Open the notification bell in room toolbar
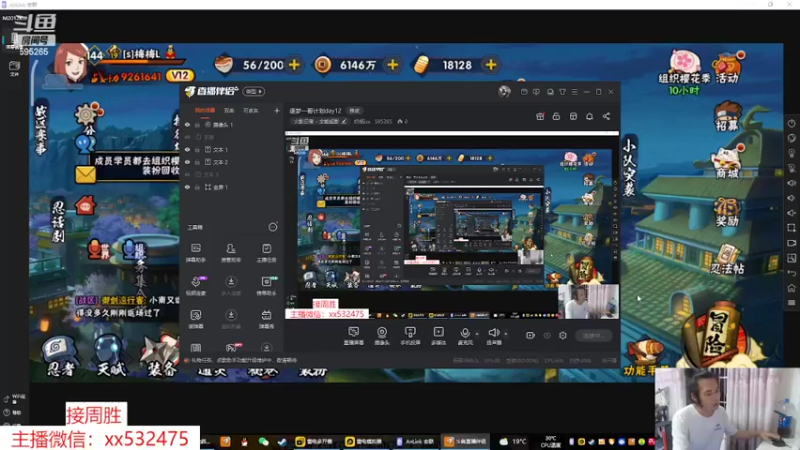800x450 pixels. 589,116
